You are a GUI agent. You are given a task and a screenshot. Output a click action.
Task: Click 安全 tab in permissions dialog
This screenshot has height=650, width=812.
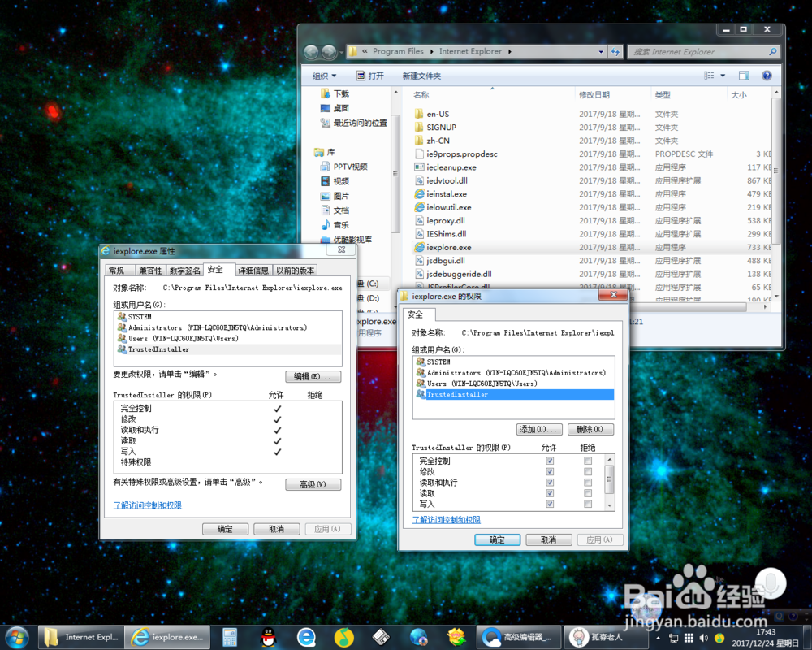(x=418, y=314)
